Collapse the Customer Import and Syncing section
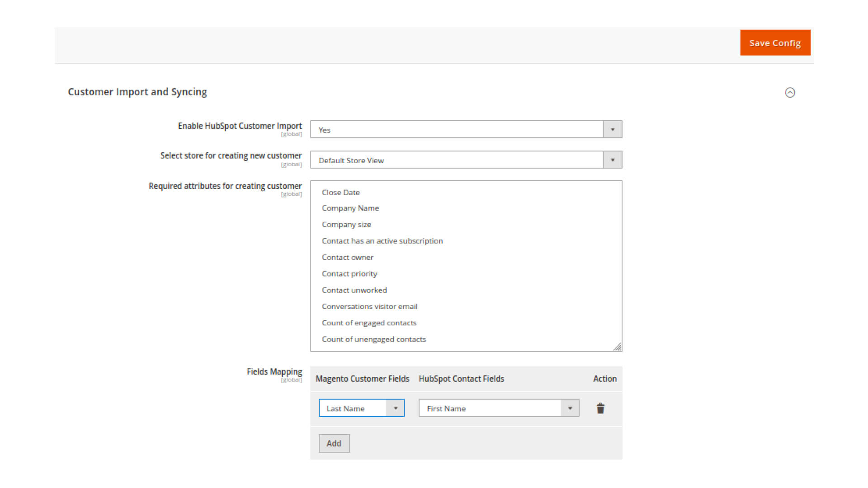 point(790,93)
